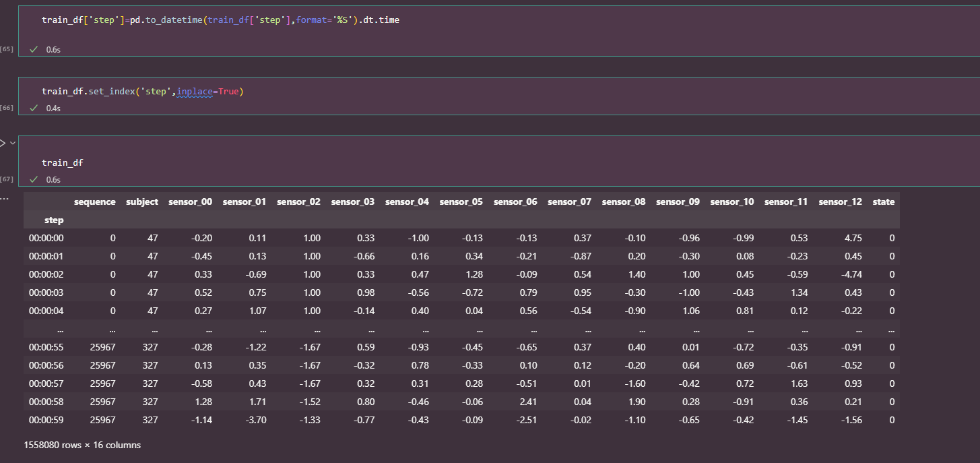Click the step index name label
The image size is (980, 463).
54,220
